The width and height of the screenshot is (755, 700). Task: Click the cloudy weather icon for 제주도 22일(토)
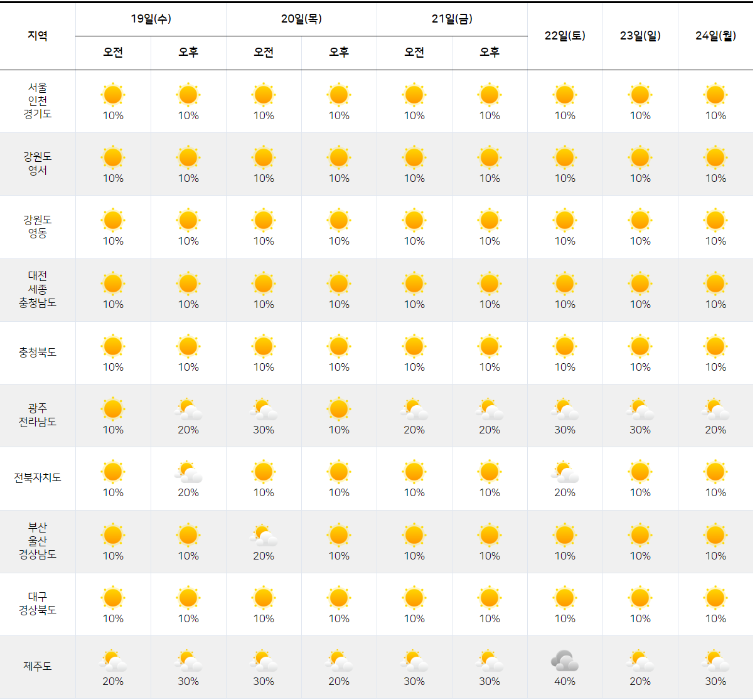click(x=565, y=660)
